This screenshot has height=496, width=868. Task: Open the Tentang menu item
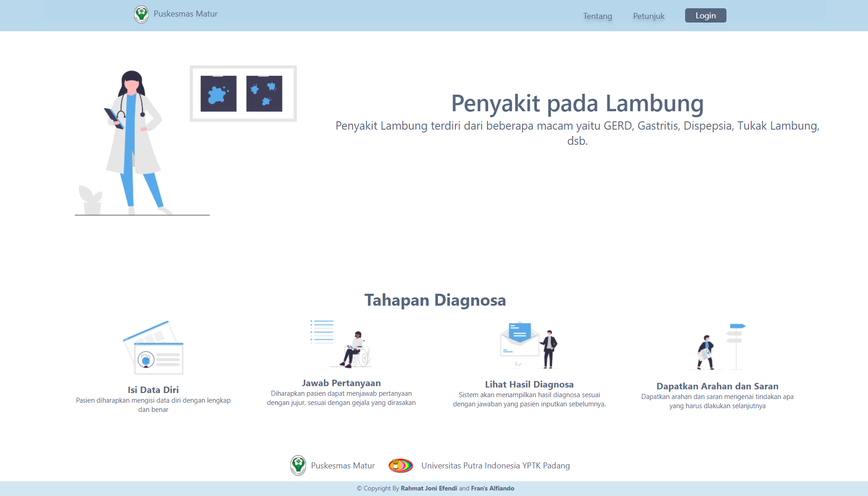[597, 16]
